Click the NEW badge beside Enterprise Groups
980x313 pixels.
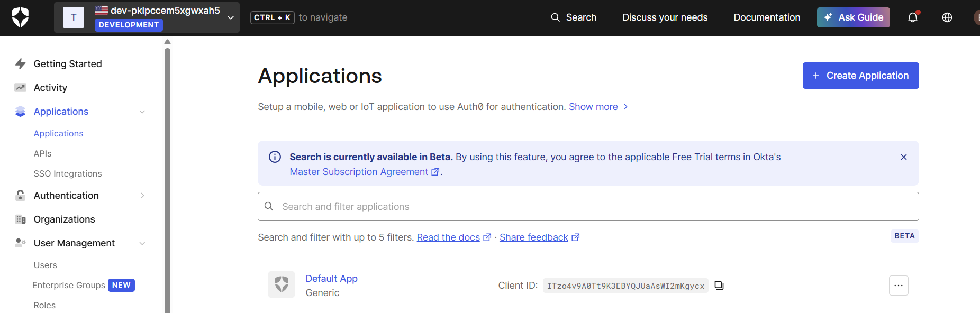(x=121, y=286)
